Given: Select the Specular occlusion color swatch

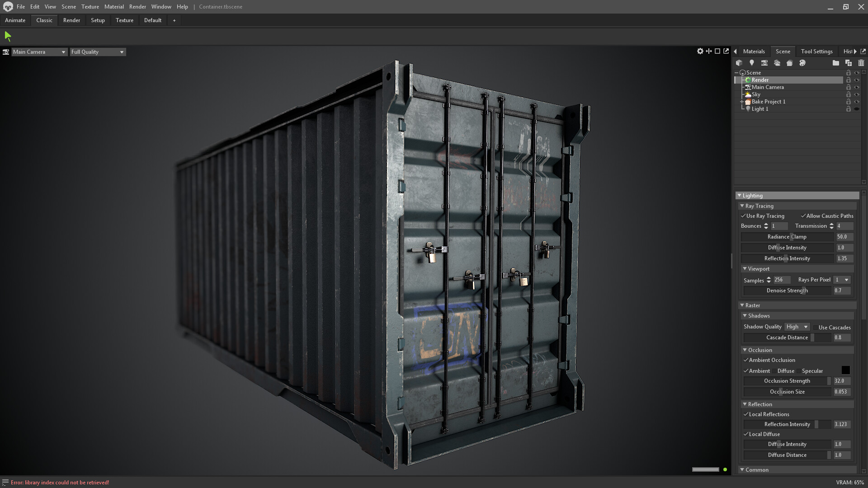Looking at the screenshot, I should coord(846,371).
